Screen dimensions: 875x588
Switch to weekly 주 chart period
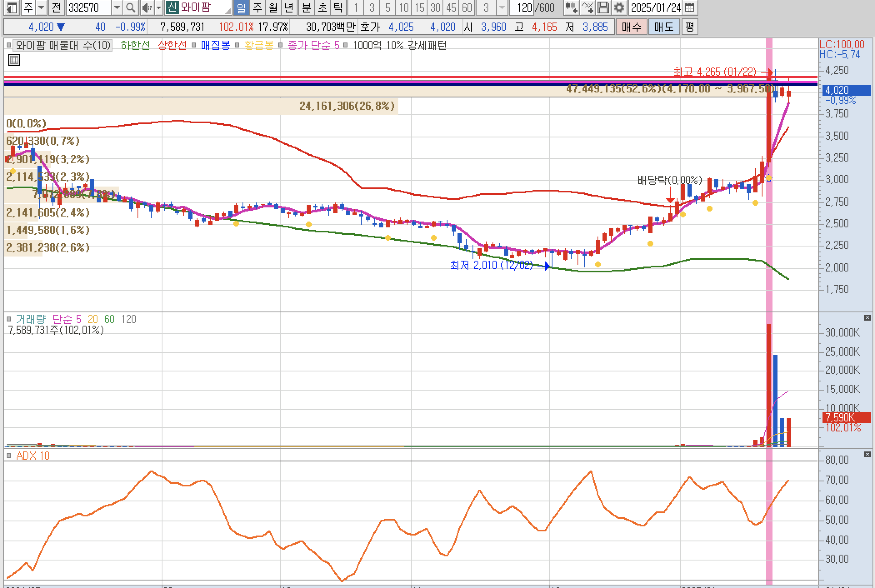point(257,7)
